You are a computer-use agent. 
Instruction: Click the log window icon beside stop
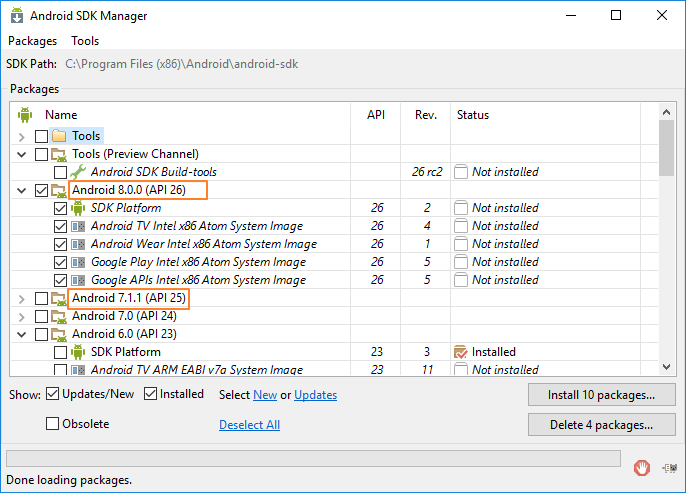click(x=669, y=468)
